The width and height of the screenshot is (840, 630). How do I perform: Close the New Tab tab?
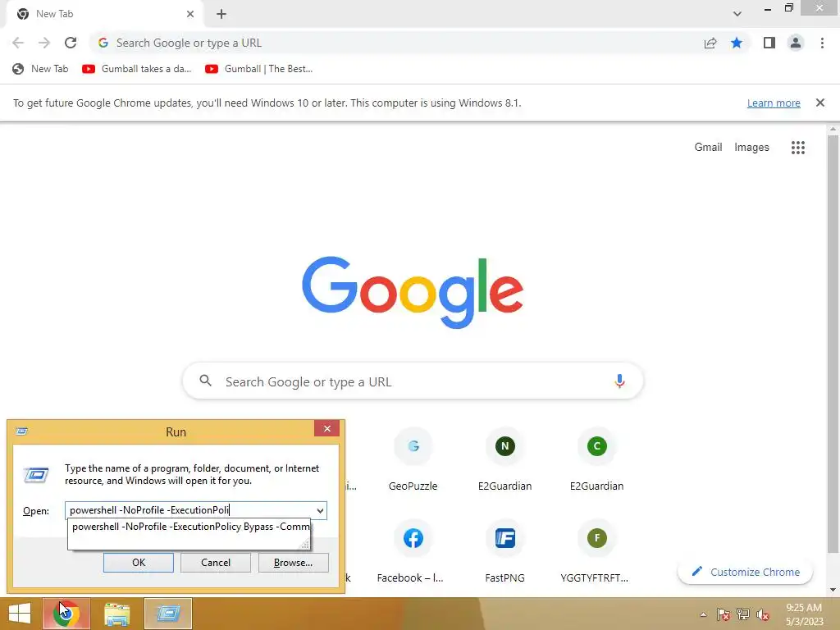pos(190,14)
